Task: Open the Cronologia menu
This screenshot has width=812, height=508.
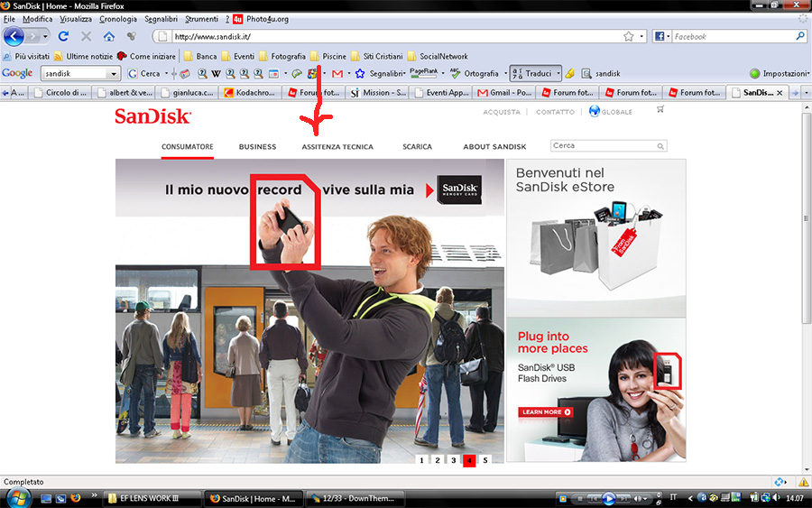Action: (x=118, y=19)
